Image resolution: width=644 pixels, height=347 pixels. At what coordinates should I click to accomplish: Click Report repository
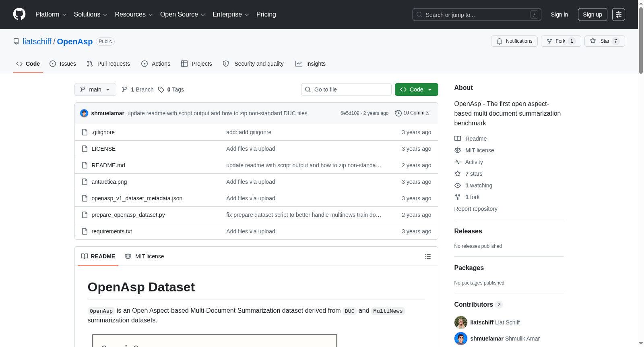(x=476, y=209)
